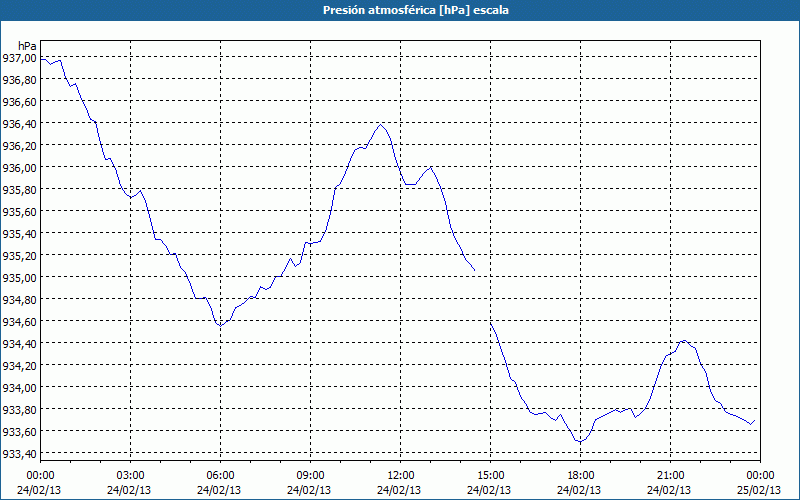Viewport: 800px width, 500px height.
Task: Select the '935,60' y-axis label
Action: point(20,211)
